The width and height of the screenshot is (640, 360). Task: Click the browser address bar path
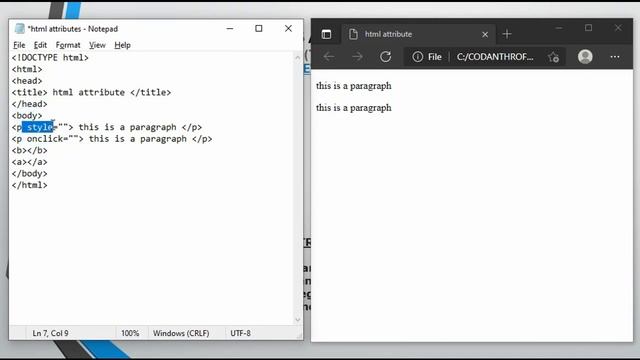[495, 57]
